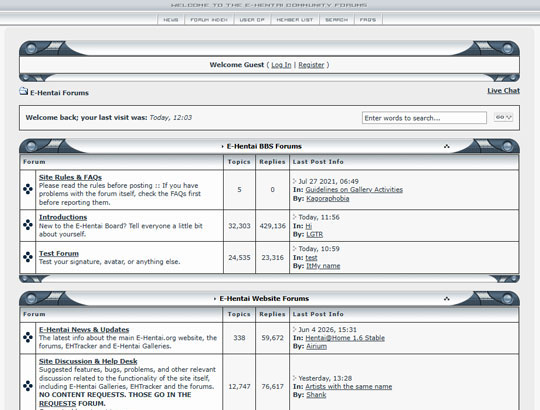Click the Test Forum status icon

[28, 257]
